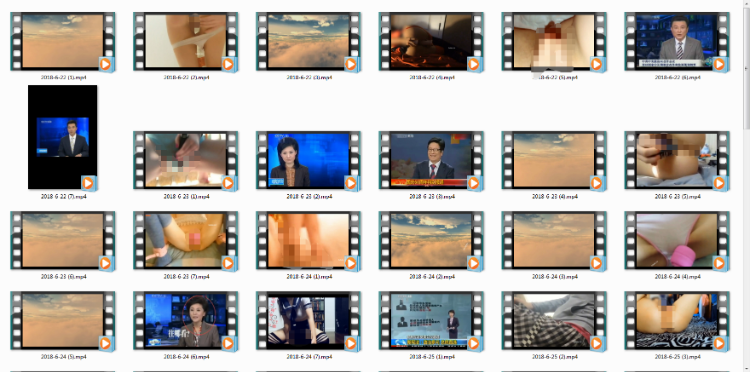Select the 2018-6-23 (4).mp4 sky video thumbnail

[x=554, y=160]
